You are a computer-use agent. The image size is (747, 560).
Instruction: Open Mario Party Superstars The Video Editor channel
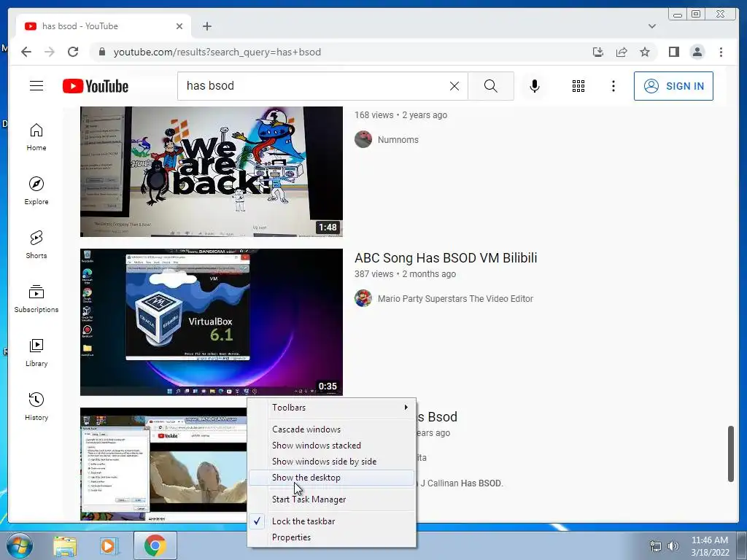(x=455, y=298)
